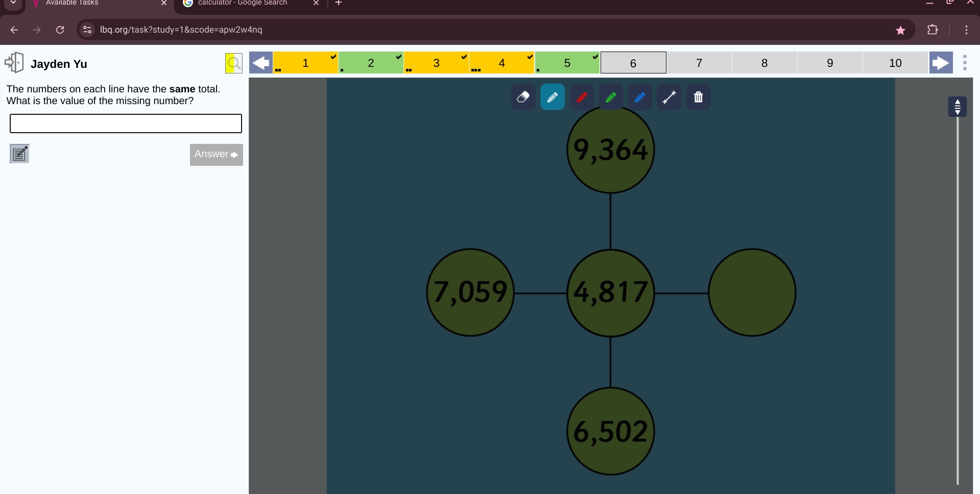980x494 pixels.
Task: Select the blue pen tool
Action: (x=639, y=97)
